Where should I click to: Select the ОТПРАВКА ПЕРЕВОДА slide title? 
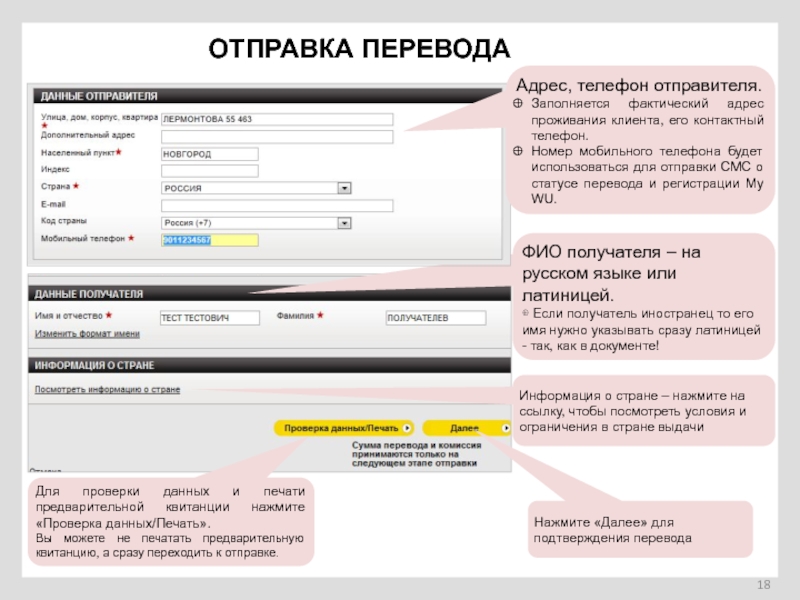point(358,50)
